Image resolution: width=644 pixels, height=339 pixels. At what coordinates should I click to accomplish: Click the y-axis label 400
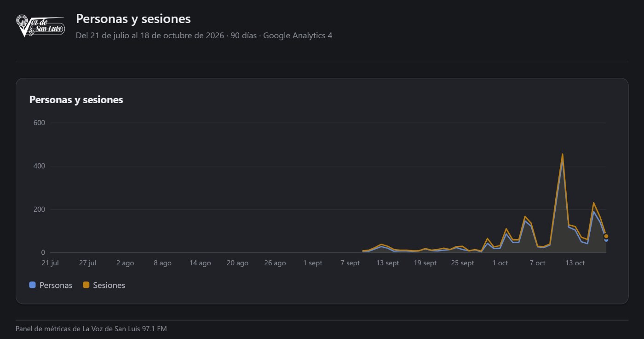tap(39, 166)
